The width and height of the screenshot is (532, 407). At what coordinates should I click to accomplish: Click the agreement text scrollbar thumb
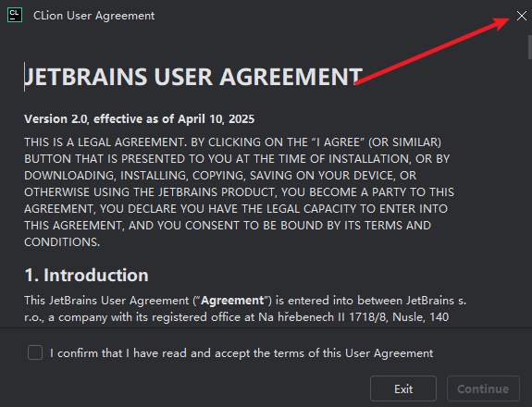pos(529,47)
